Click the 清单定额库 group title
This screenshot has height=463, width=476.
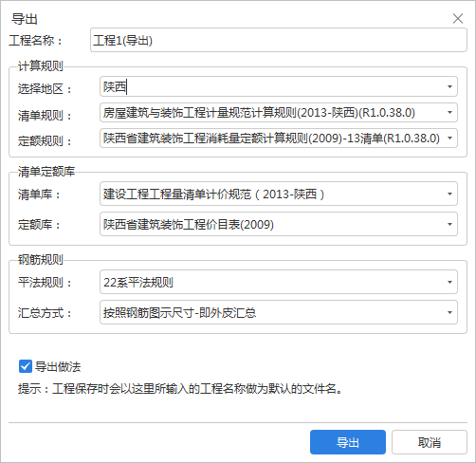tap(46, 172)
